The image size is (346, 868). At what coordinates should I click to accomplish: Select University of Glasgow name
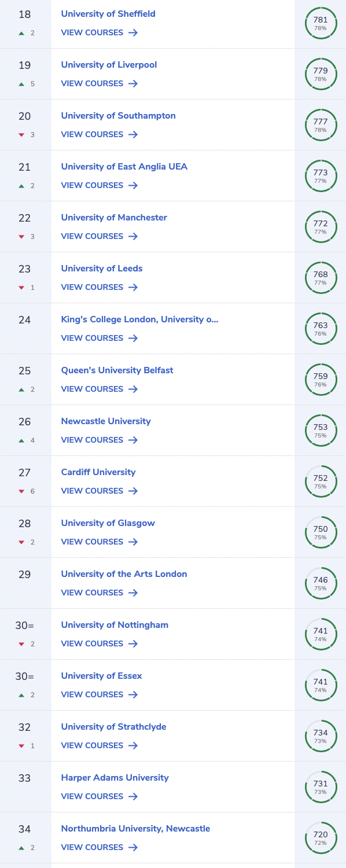[x=108, y=523]
